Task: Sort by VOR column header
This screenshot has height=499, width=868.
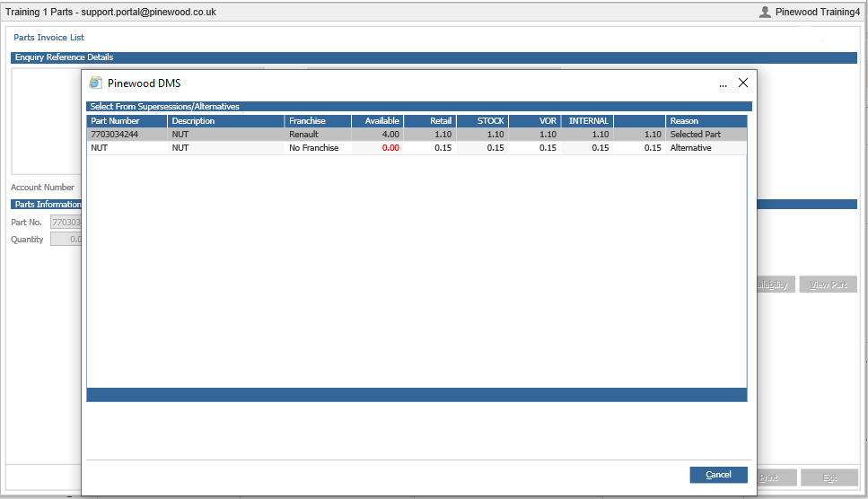Action: 535,120
